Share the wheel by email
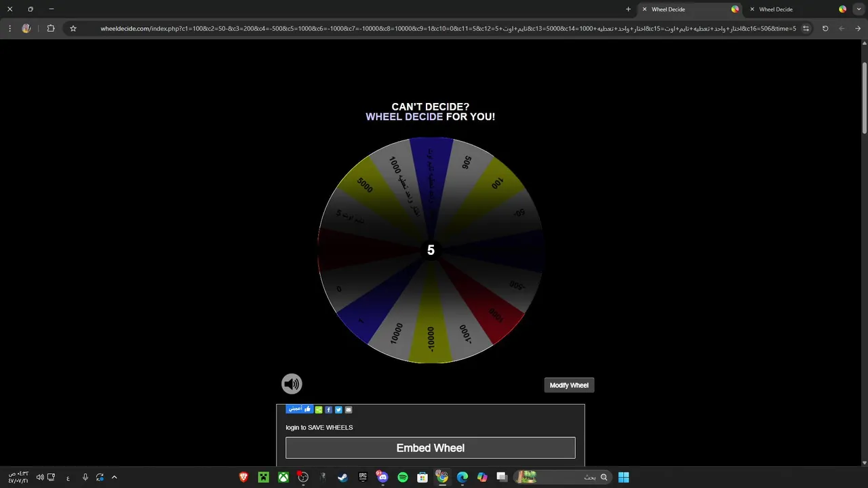Screen dimensions: 868x488 pos(349,409)
